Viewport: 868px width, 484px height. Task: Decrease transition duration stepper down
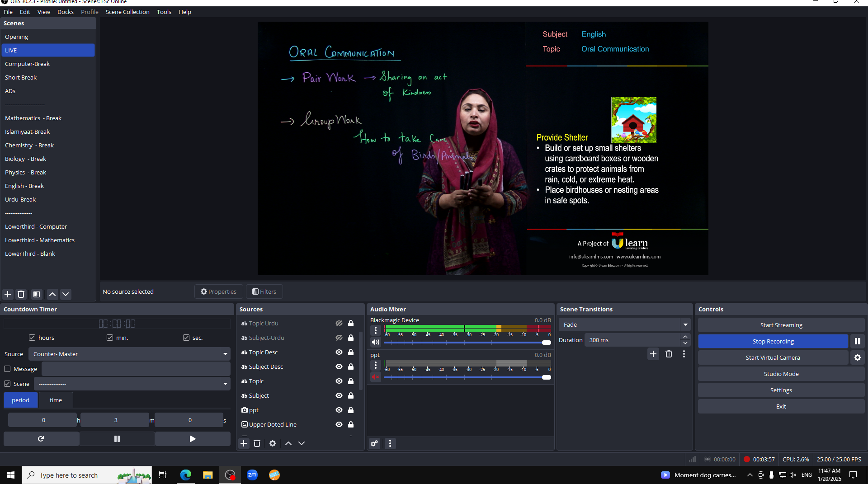click(x=685, y=343)
